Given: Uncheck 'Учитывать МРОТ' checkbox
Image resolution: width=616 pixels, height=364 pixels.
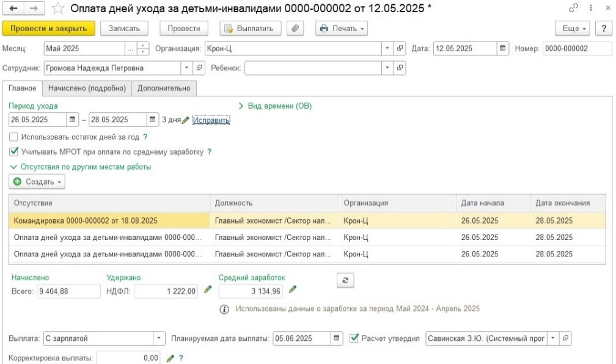Looking at the screenshot, I should coord(14,151).
